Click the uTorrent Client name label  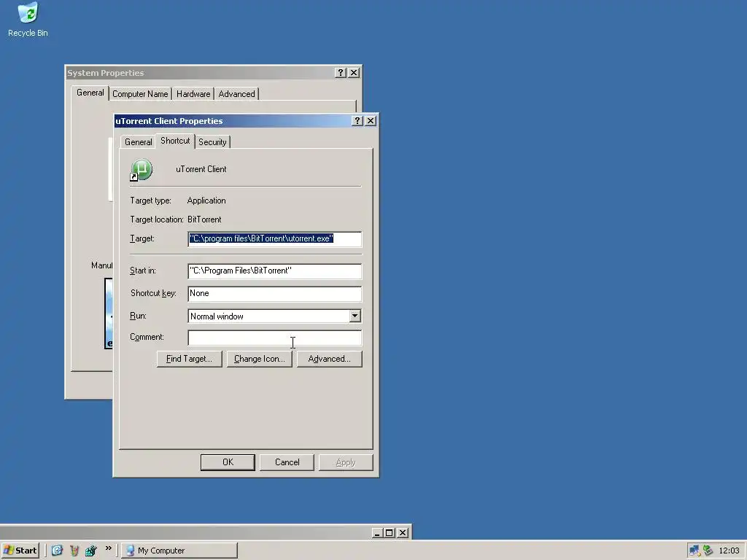pyautogui.click(x=201, y=169)
